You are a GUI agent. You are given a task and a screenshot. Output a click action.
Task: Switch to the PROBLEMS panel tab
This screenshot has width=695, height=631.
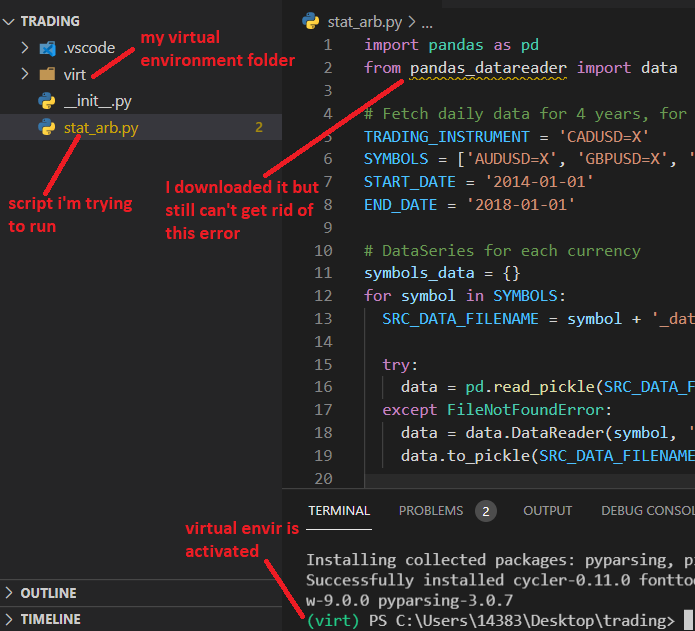tap(430, 511)
